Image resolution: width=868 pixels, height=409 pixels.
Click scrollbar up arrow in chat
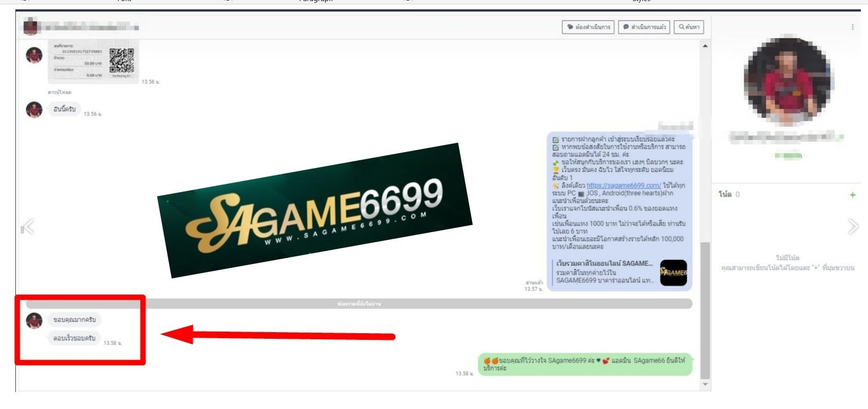tap(705, 46)
